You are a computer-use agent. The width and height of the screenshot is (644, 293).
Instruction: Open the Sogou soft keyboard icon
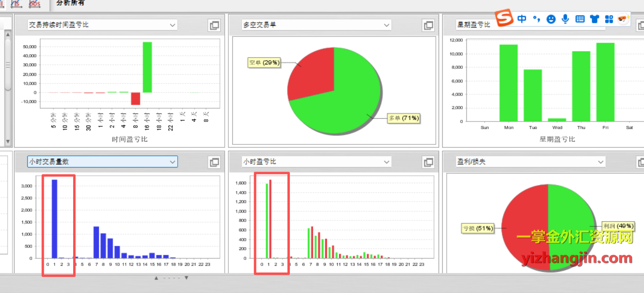[580, 19]
